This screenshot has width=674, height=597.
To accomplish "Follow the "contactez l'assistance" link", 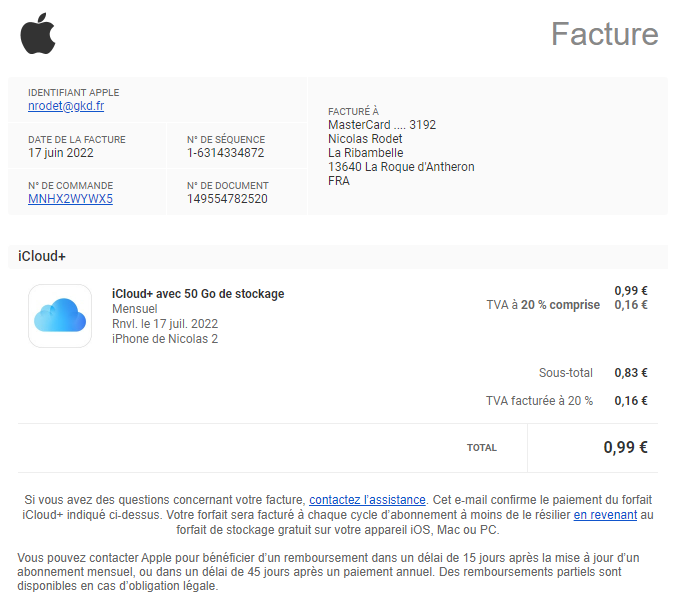I will coord(367,500).
